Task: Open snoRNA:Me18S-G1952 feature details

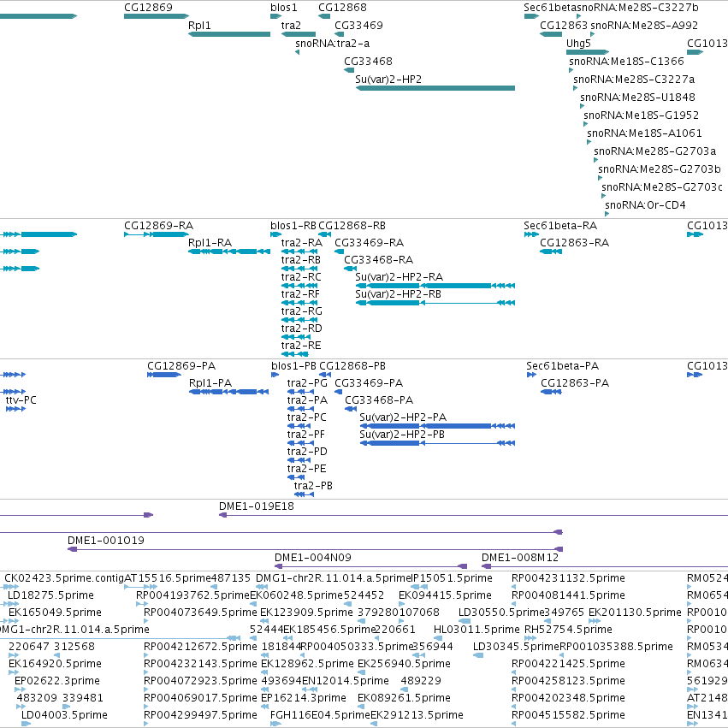Action: tap(641, 115)
